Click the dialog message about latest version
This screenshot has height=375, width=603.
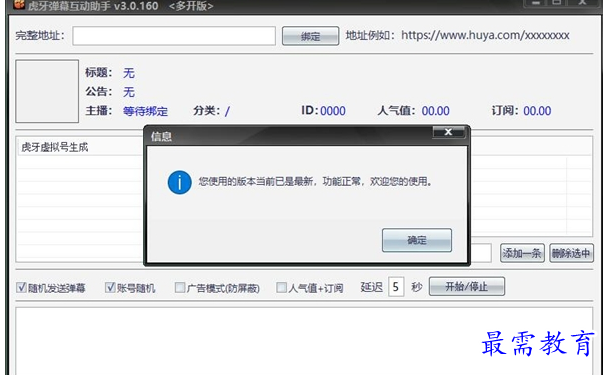click(x=315, y=181)
